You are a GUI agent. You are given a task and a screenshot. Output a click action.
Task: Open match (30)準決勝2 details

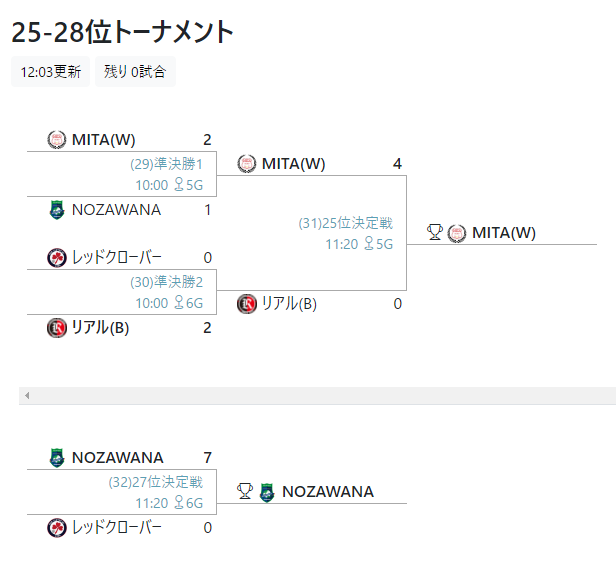(x=167, y=282)
